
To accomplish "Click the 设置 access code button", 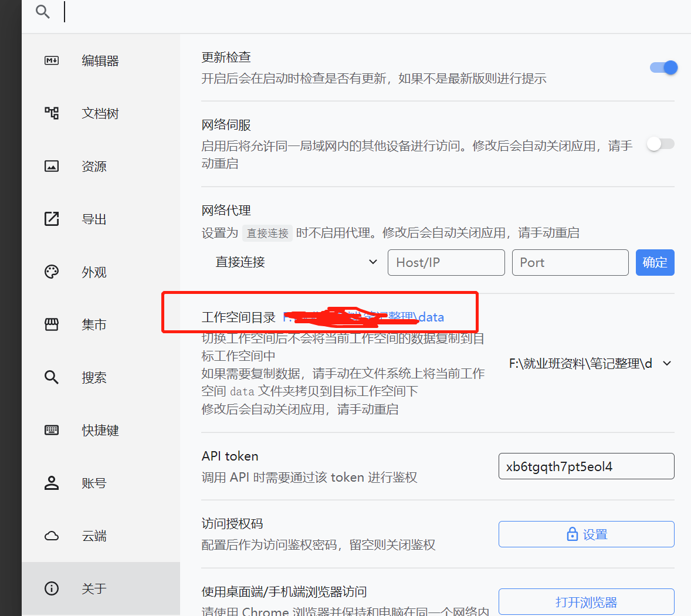I will click(x=586, y=534).
